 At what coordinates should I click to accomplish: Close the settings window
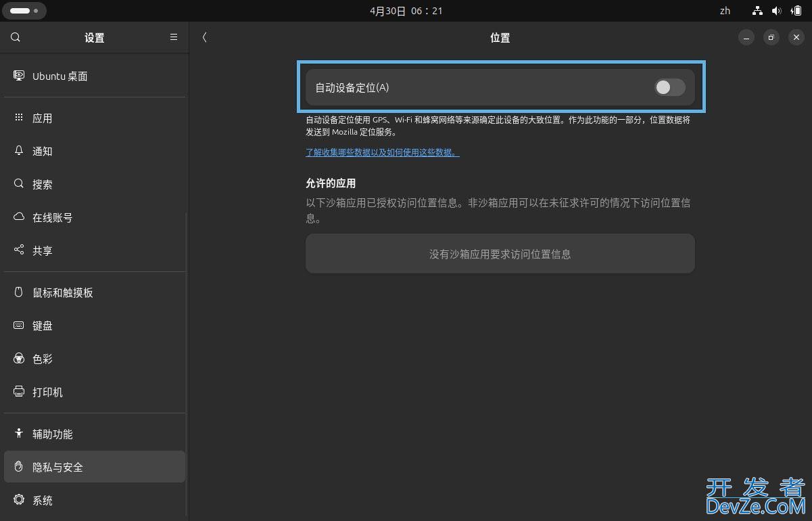(796, 38)
